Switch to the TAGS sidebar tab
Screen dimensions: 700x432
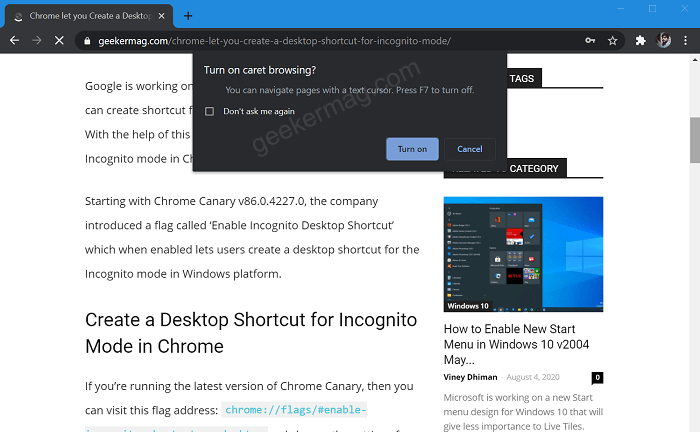tap(521, 79)
